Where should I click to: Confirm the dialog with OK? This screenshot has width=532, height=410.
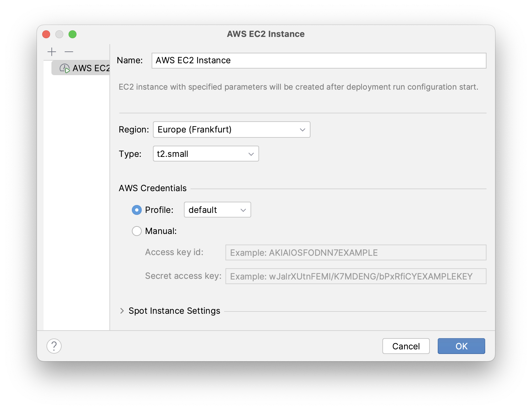(x=461, y=346)
